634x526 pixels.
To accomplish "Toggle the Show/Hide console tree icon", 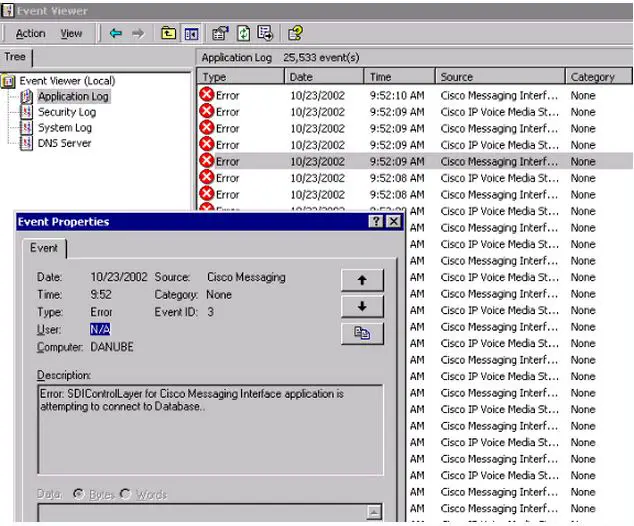I will [x=191, y=33].
